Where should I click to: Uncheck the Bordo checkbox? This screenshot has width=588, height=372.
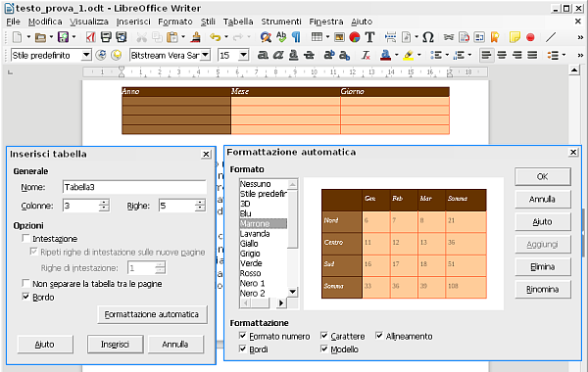click(25, 297)
